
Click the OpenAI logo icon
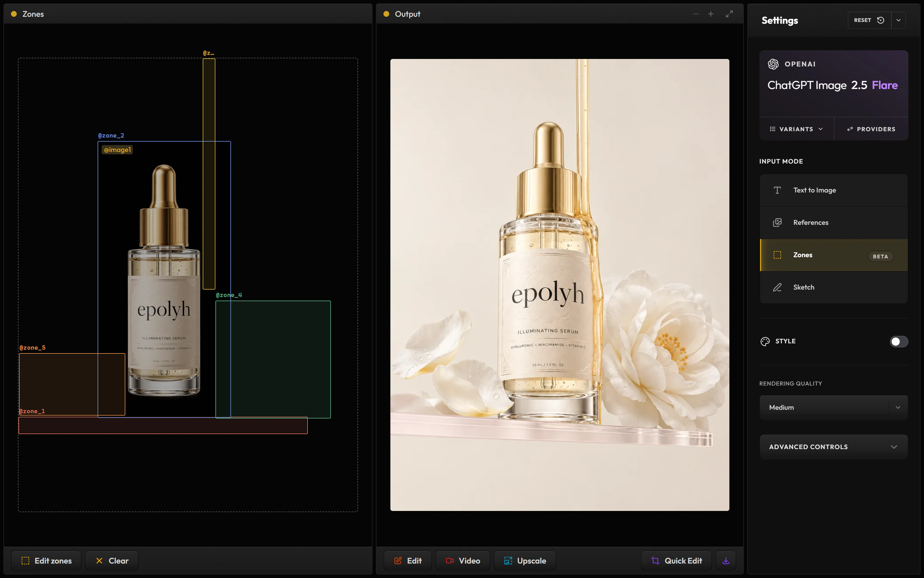tap(773, 64)
